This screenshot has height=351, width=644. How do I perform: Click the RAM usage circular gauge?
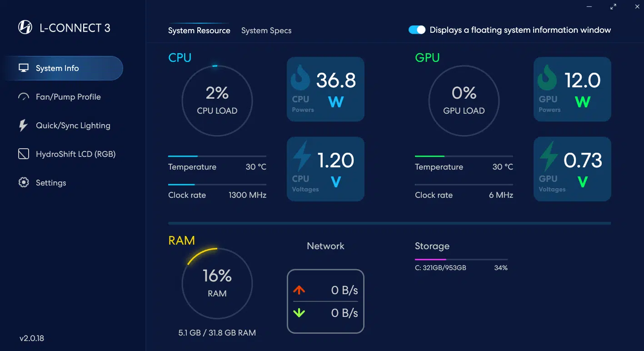click(x=217, y=283)
